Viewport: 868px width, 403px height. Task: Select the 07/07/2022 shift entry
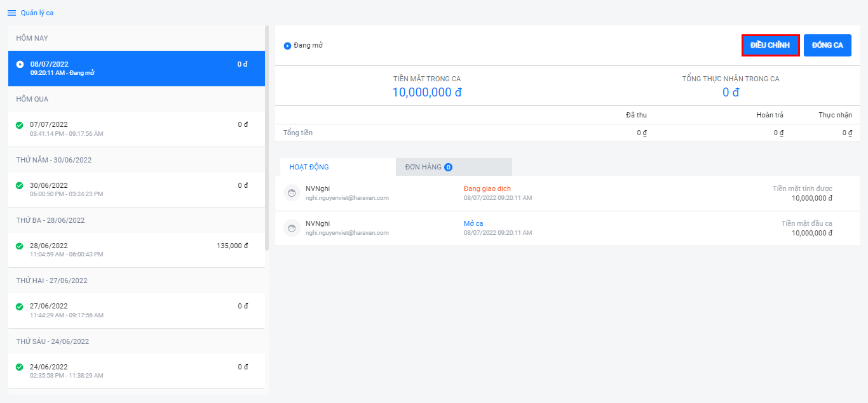pyautogui.click(x=137, y=129)
